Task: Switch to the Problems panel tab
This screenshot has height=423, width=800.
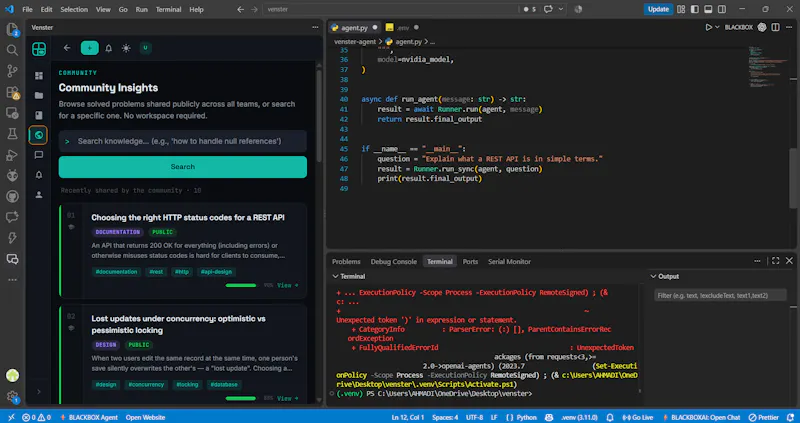Action: (346, 261)
